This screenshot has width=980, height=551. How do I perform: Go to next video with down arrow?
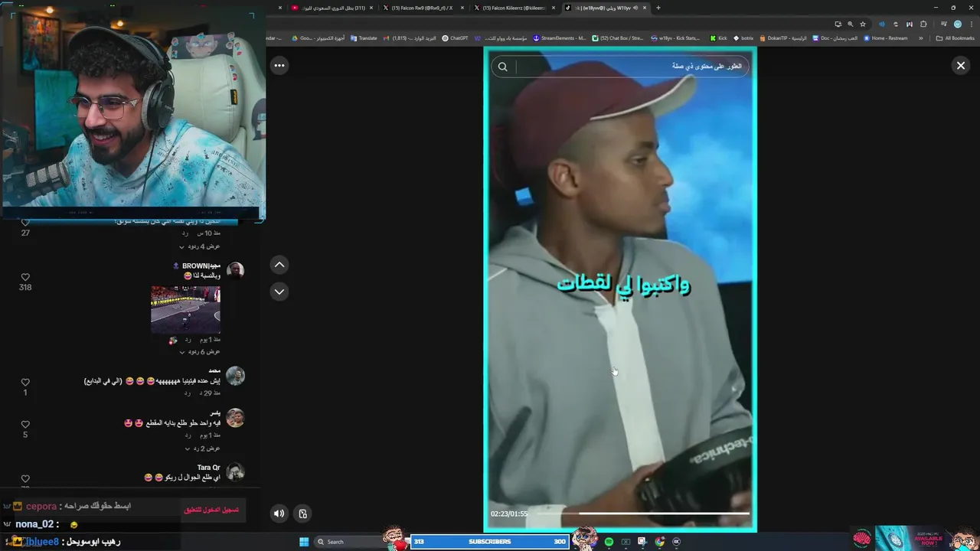(x=279, y=292)
